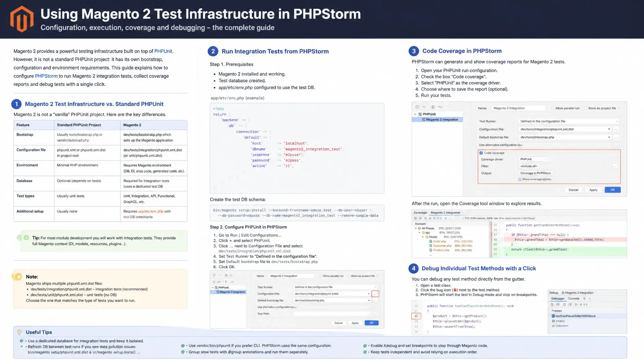Enable Show coverage options checkbox

click(x=520, y=179)
